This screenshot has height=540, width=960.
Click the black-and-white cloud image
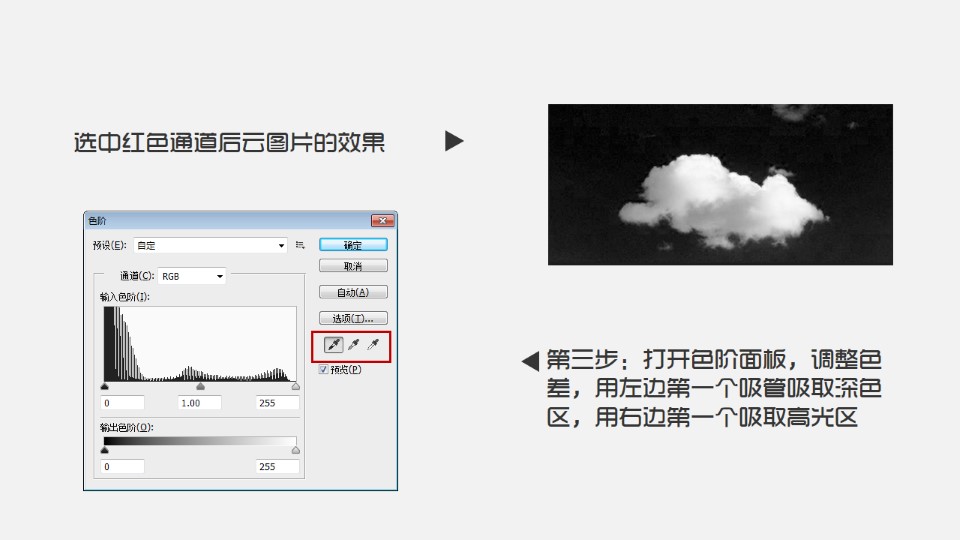(x=720, y=185)
